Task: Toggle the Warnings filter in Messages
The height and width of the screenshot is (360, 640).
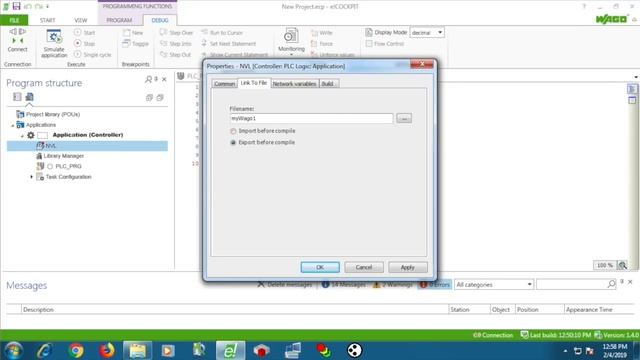Action: 393,284
